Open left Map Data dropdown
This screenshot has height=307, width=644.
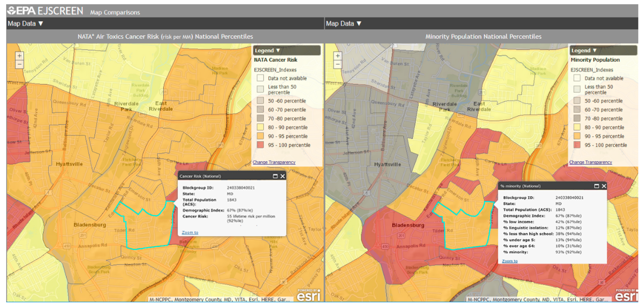(x=25, y=24)
